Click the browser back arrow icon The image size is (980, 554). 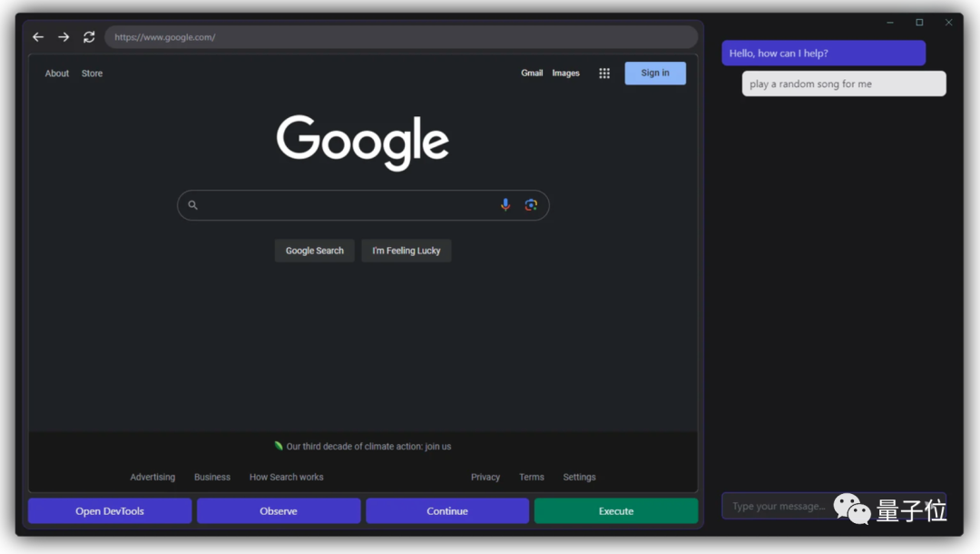click(38, 37)
